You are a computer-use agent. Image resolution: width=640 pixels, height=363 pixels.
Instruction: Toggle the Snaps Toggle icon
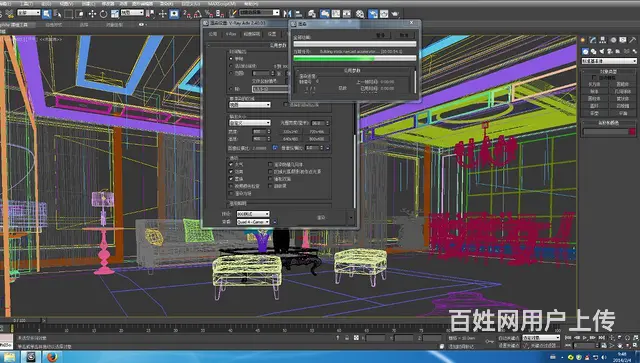click(187, 14)
